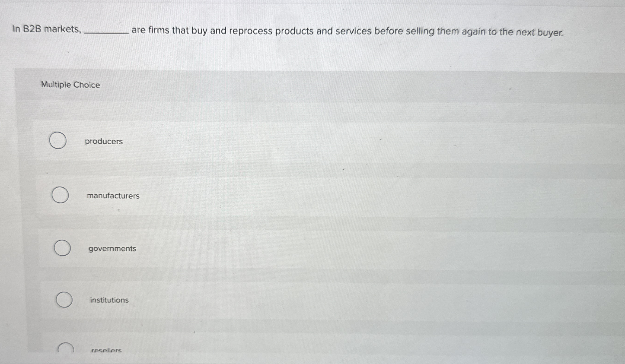Click the "producers" answer text label
This screenshot has width=625, height=364.
click(104, 142)
